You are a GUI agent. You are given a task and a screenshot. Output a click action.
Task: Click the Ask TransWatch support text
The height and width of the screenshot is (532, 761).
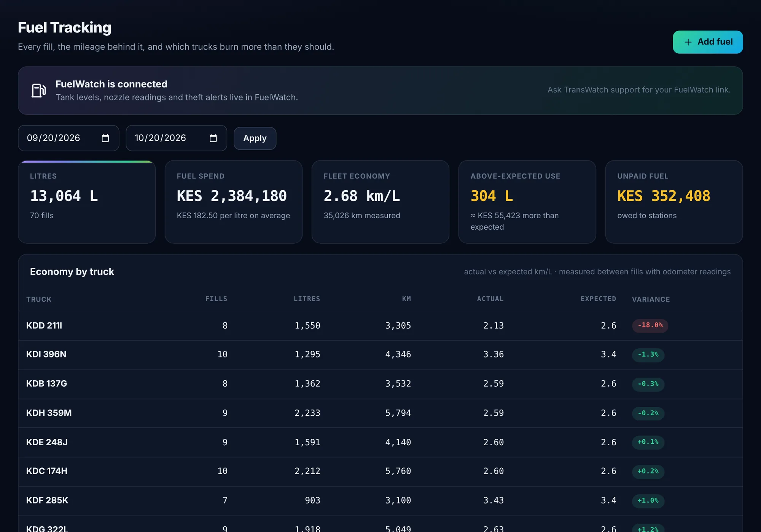point(639,90)
